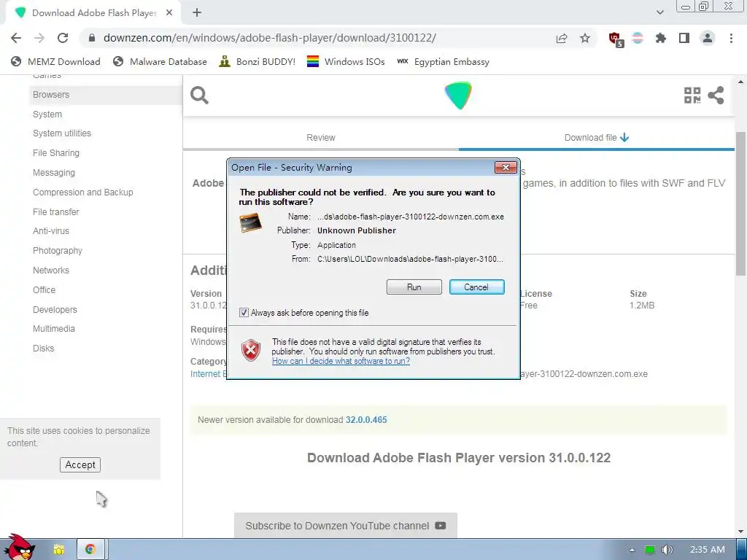The image size is (747, 560).
Task: Click the page vertical scrollbar thumb
Action: (x=740, y=203)
